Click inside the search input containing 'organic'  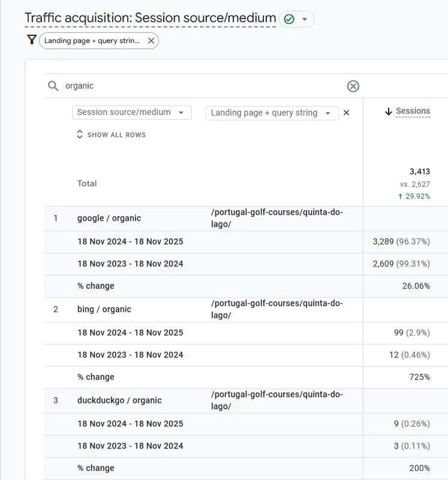pos(180,86)
